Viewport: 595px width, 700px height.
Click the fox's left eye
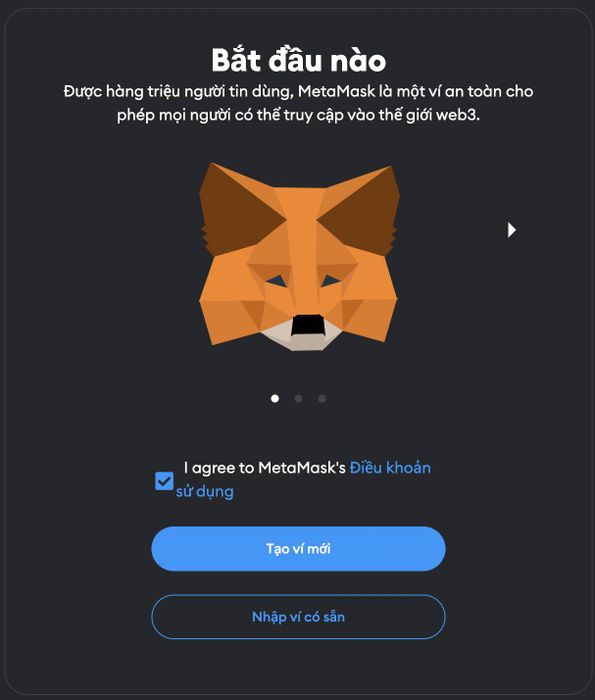point(277,281)
